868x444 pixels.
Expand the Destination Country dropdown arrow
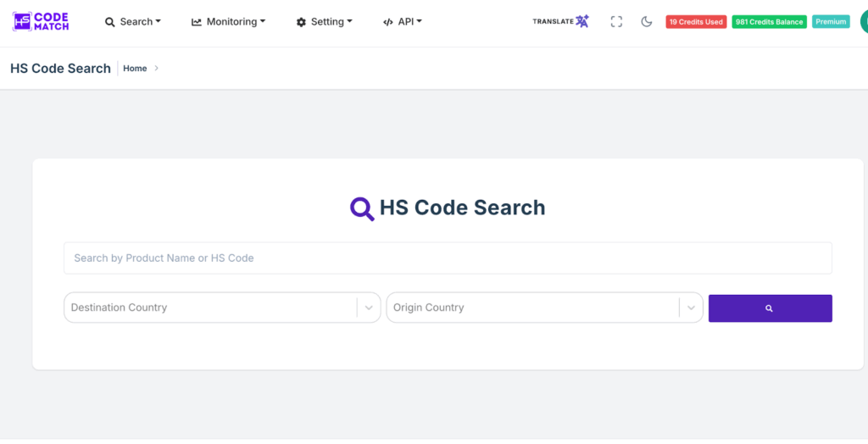[x=369, y=308]
